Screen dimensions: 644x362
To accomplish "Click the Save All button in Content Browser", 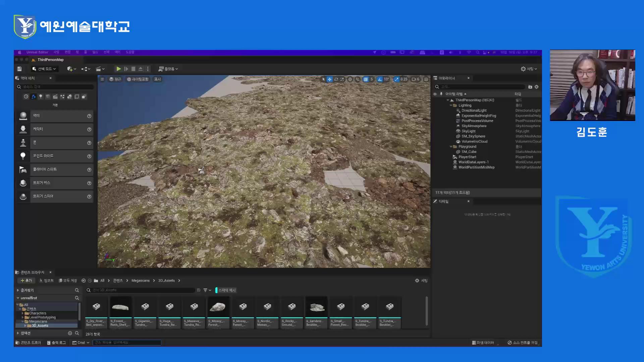I will coord(68,281).
